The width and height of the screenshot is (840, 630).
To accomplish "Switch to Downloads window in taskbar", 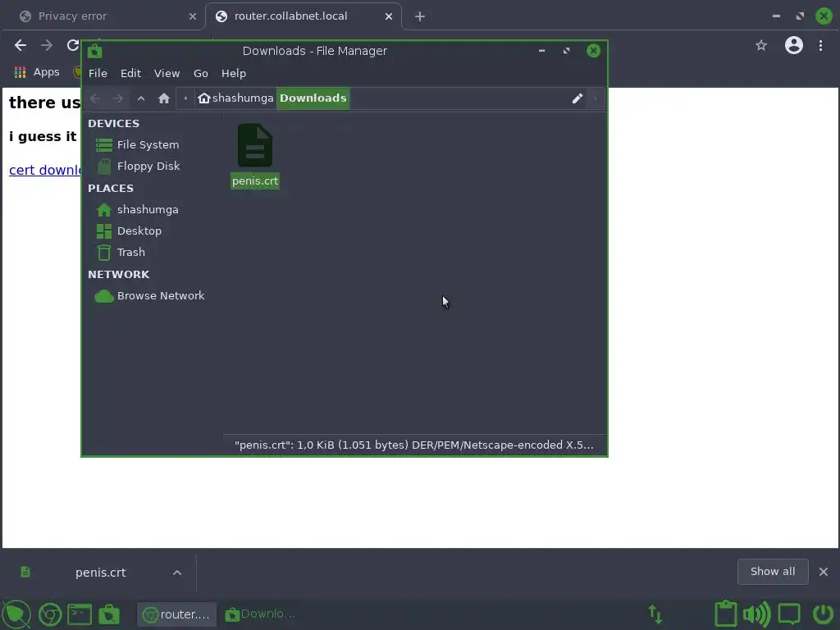I will (261, 614).
